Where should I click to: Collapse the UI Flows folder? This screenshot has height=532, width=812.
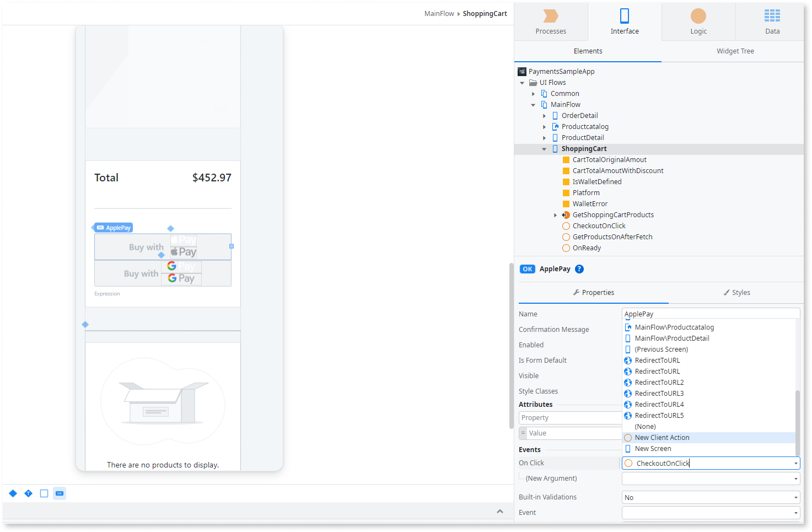(x=522, y=82)
